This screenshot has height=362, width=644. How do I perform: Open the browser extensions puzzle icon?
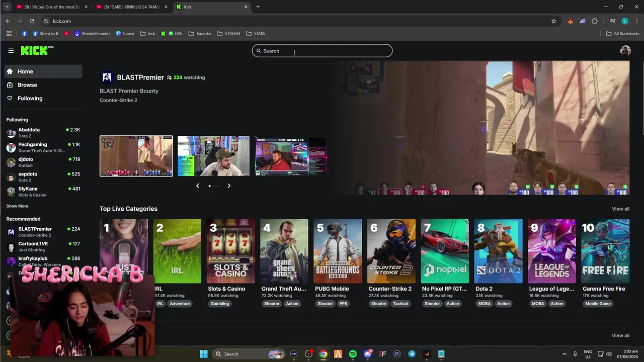[x=595, y=21]
